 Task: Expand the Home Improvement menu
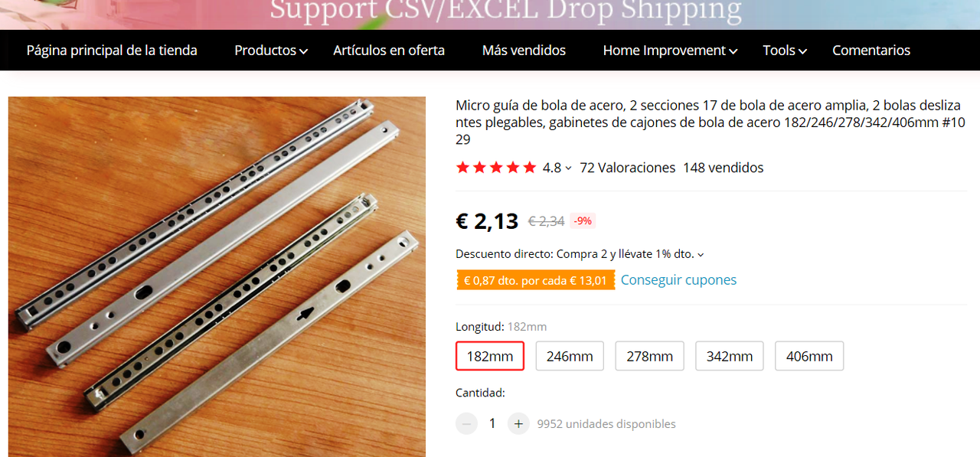670,51
